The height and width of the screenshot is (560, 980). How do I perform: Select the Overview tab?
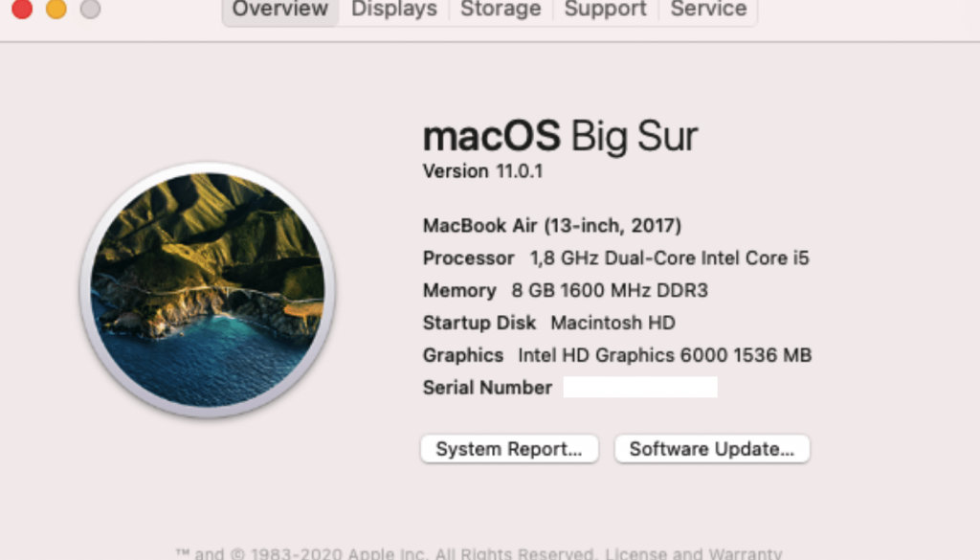[x=278, y=11]
